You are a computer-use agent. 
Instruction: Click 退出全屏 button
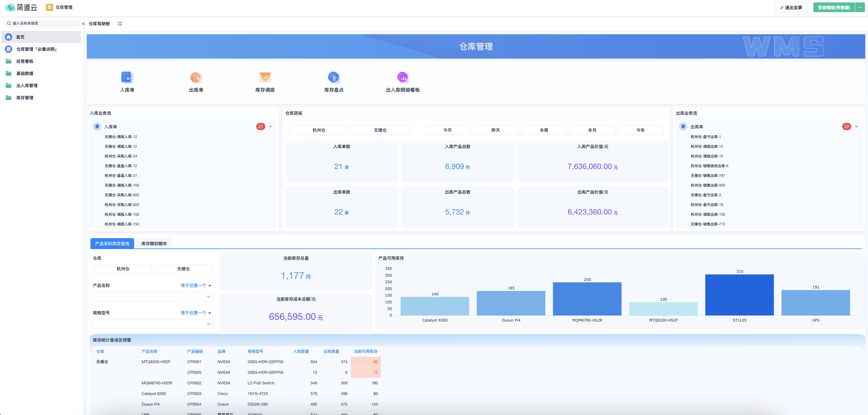[x=791, y=7]
